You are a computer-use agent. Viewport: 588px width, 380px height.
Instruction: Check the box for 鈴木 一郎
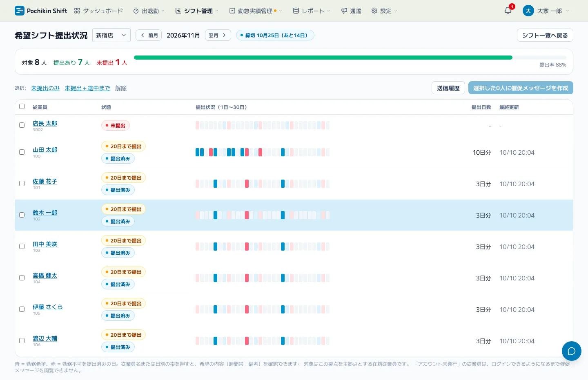[22, 215]
